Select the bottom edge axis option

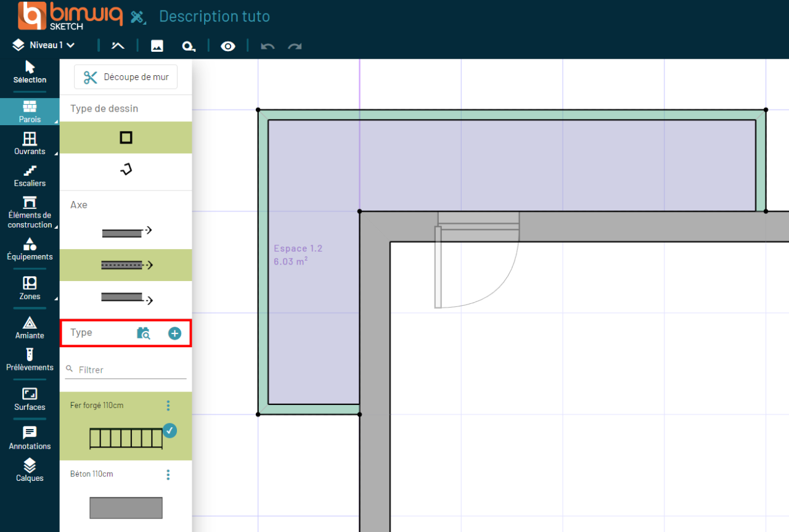[x=126, y=298]
